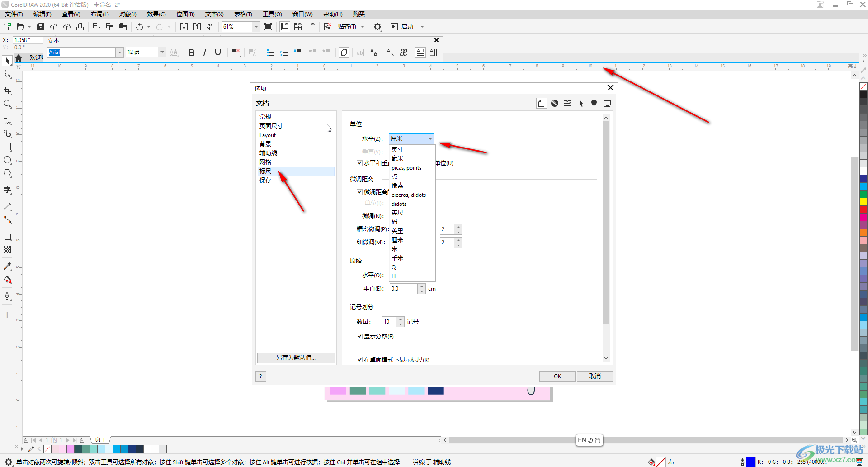Click the Export icon
Image resolution: width=868 pixels, height=467 pixels.
click(197, 27)
